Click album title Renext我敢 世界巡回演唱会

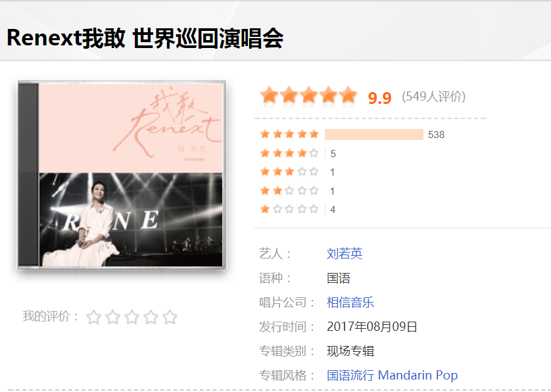coord(145,38)
